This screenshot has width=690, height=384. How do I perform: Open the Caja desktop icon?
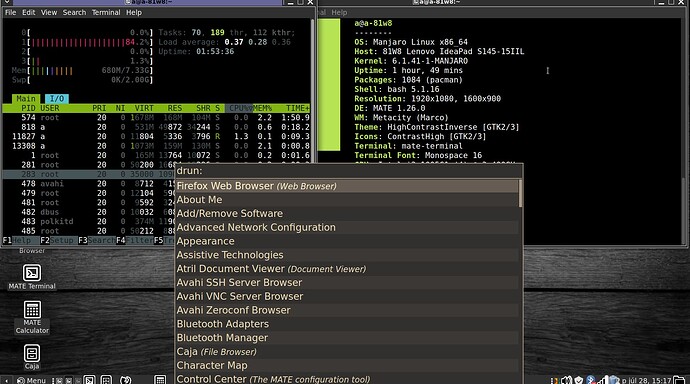click(32, 357)
